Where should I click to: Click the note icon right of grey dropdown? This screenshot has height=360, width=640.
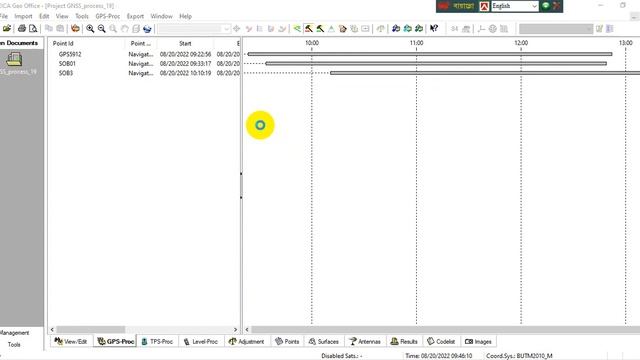click(x=599, y=29)
